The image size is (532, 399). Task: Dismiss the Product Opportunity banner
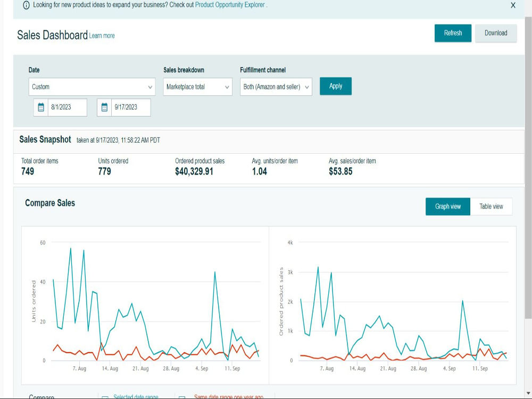(x=513, y=5)
